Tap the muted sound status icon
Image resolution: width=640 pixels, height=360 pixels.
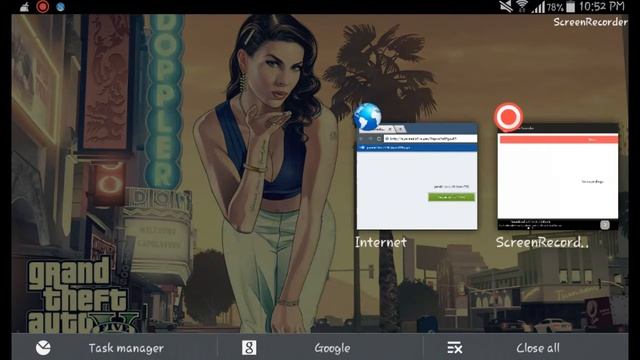pos(506,7)
